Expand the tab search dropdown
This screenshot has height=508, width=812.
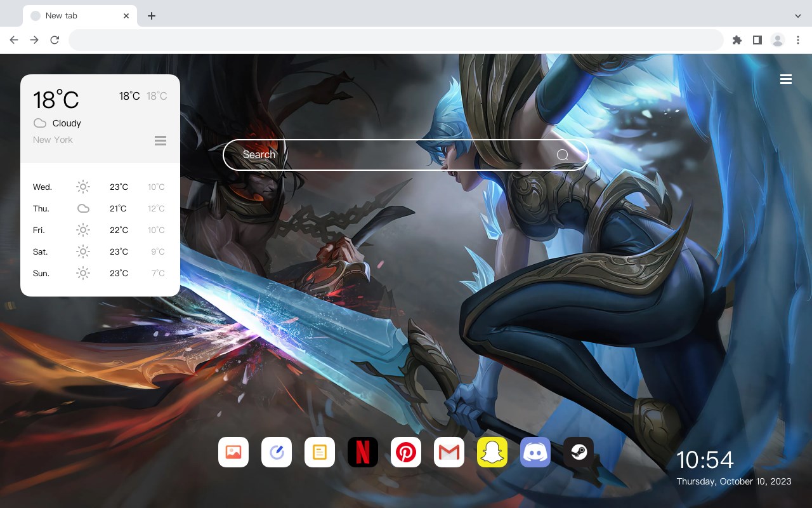(798, 16)
